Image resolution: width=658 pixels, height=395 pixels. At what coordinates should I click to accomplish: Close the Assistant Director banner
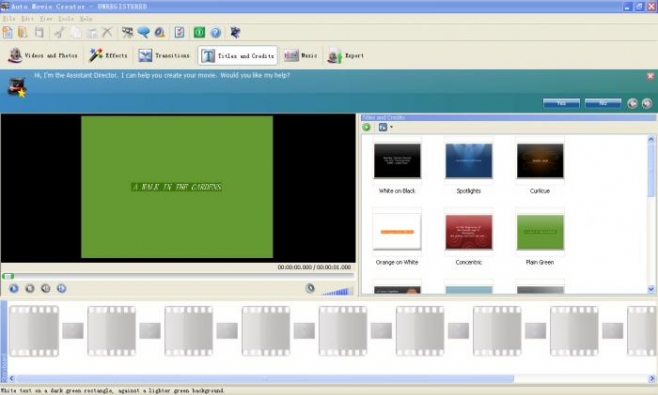tap(650, 76)
